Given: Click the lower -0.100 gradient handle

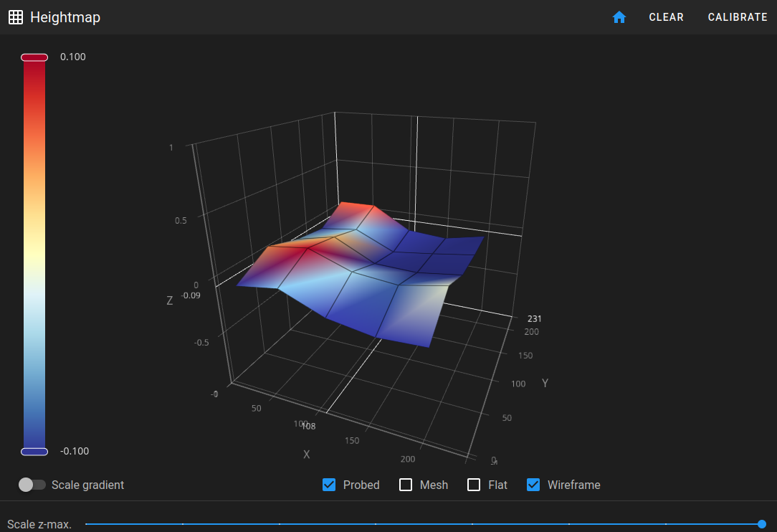Looking at the screenshot, I should [34, 452].
